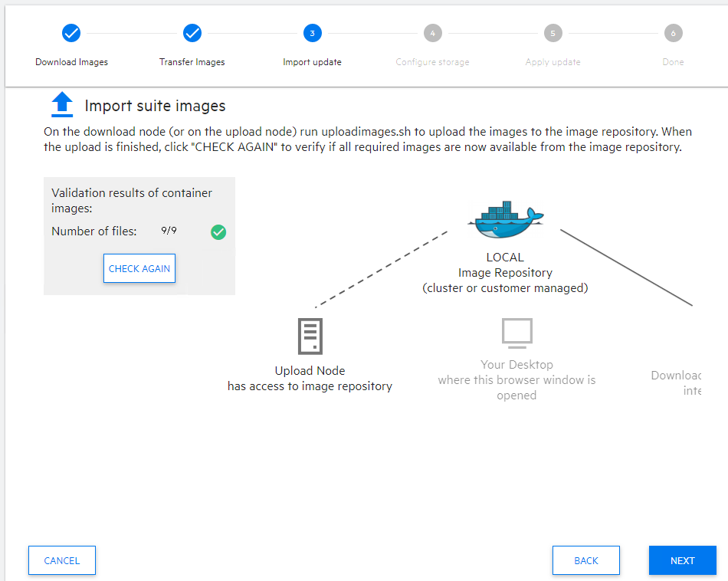Image resolution: width=728 pixels, height=581 pixels.
Task: Click the 9/9 file count indicator
Action: [168, 231]
